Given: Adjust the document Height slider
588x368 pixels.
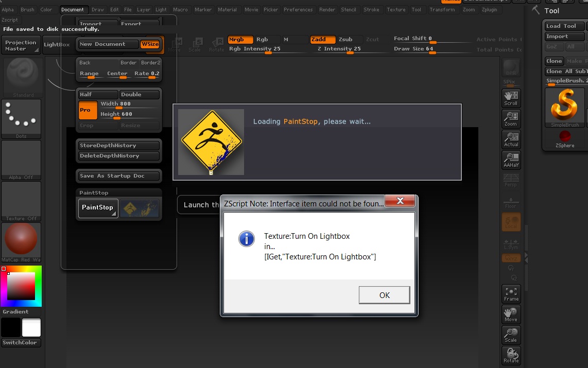Looking at the screenshot, I should 129,114.
